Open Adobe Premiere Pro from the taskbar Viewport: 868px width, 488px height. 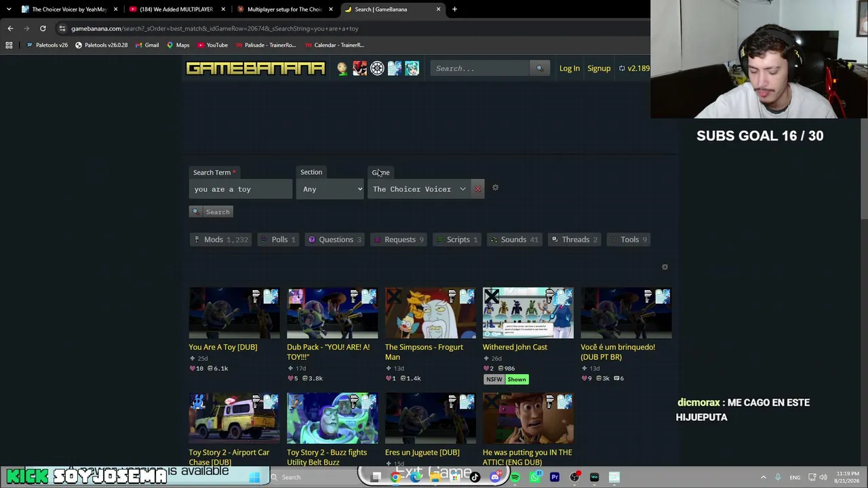[x=555, y=477]
